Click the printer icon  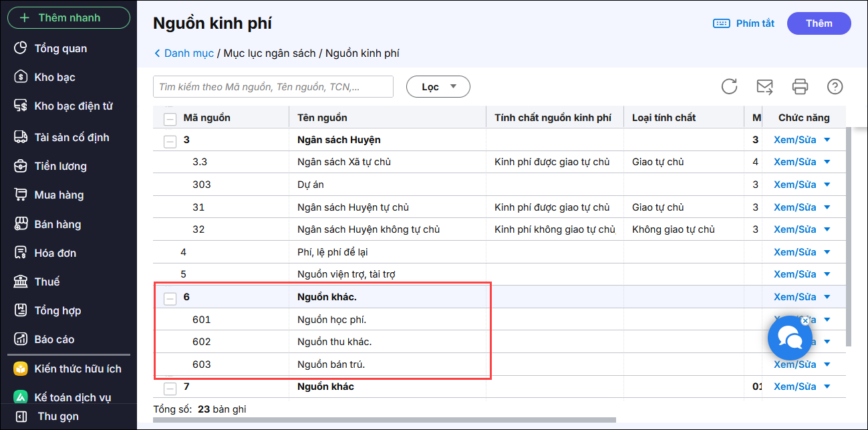pos(800,86)
